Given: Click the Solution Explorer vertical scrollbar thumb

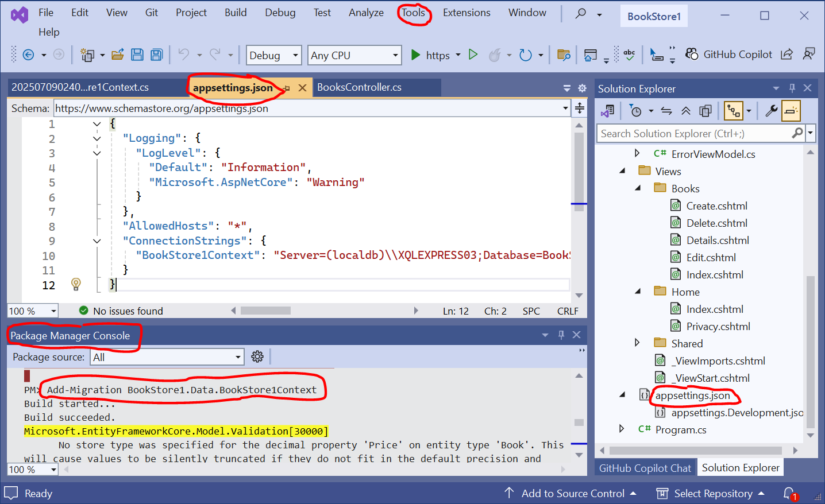Looking at the screenshot, I should pos(811,352).
